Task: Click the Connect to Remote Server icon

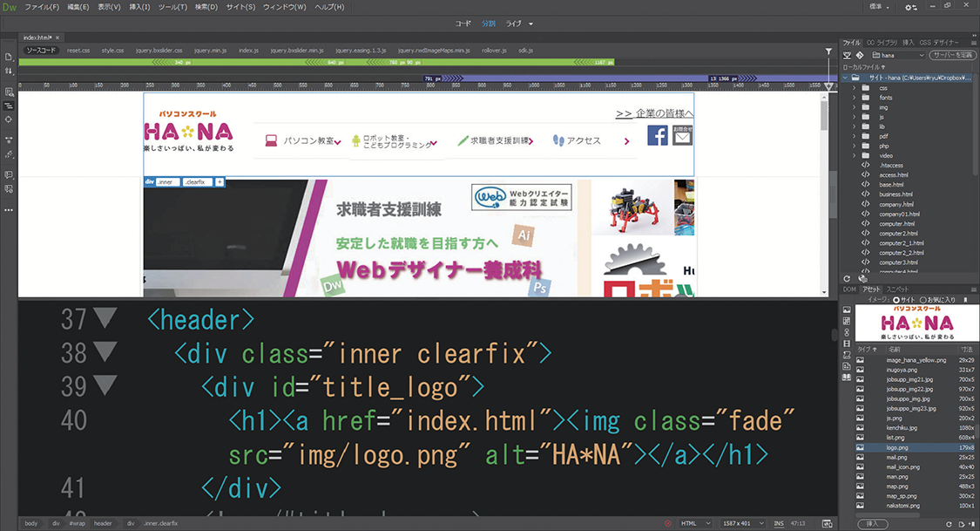Action: (x=847, y=55)
